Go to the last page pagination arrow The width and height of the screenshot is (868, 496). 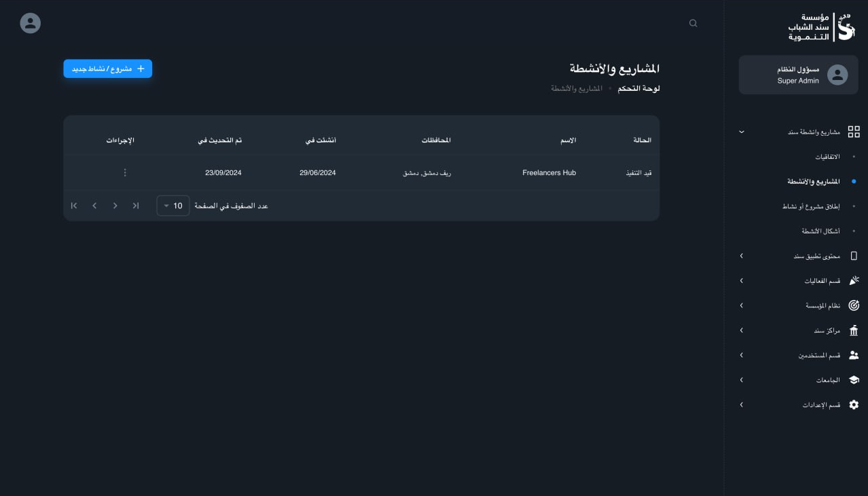pos(74,206)
